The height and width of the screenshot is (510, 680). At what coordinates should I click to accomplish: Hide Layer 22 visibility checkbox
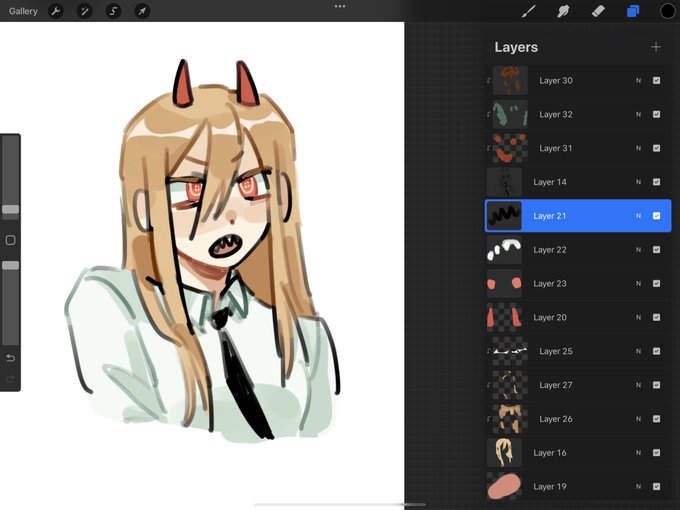click(x=656, y=249)
